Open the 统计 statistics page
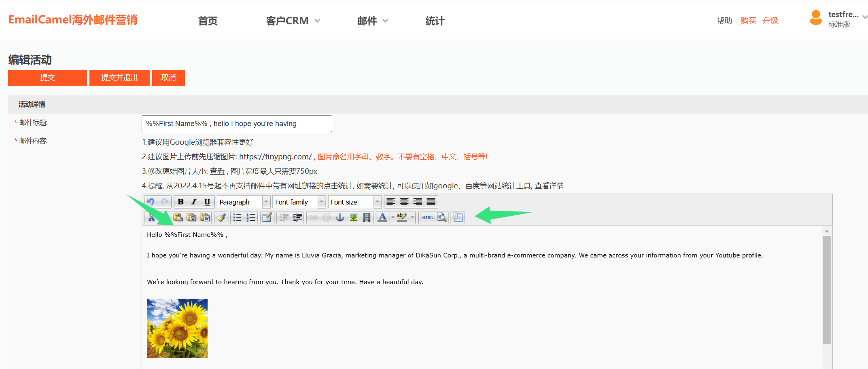The width and height of the screenshot is (868, 369). click(435, 21)
